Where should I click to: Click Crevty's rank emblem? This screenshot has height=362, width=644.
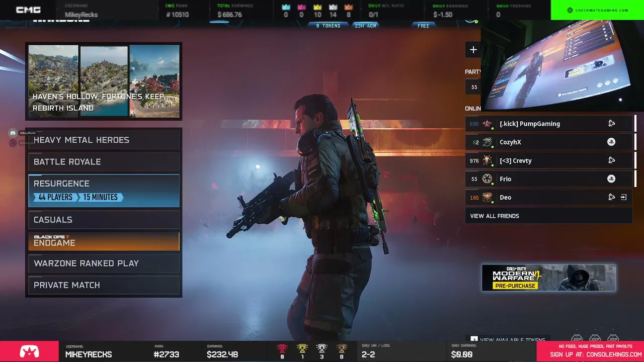point(487,160)
